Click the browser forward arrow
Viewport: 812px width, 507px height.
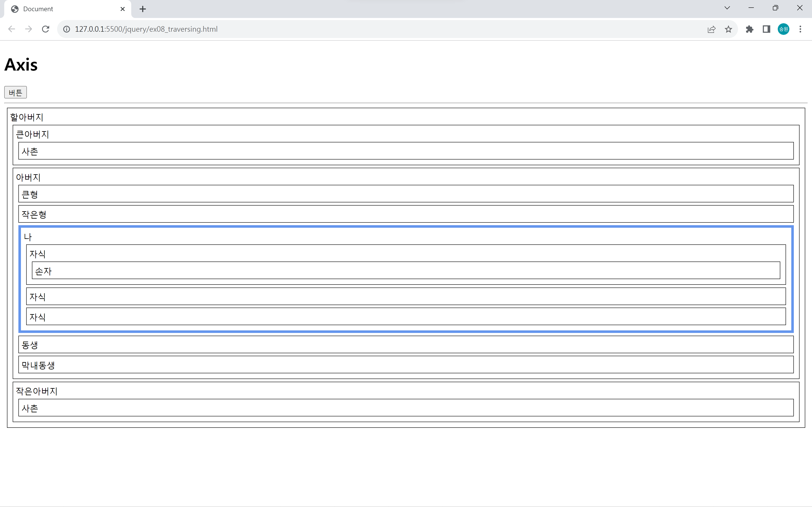point(29,29)
